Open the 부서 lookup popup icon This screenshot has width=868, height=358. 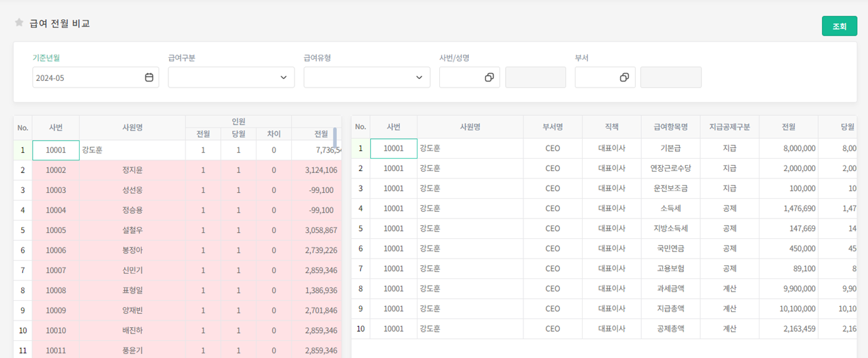point(625,78)
